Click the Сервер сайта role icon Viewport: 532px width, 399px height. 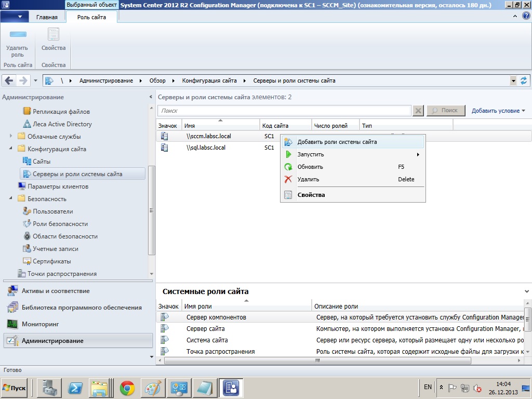pyautogui.click(x=165, y=328)
